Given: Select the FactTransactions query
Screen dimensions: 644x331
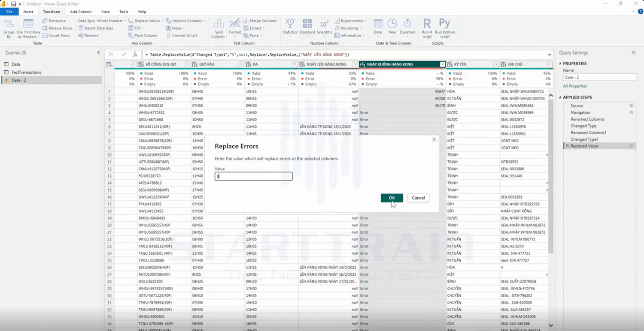Looking at the screenshot, I should point(52,72).
